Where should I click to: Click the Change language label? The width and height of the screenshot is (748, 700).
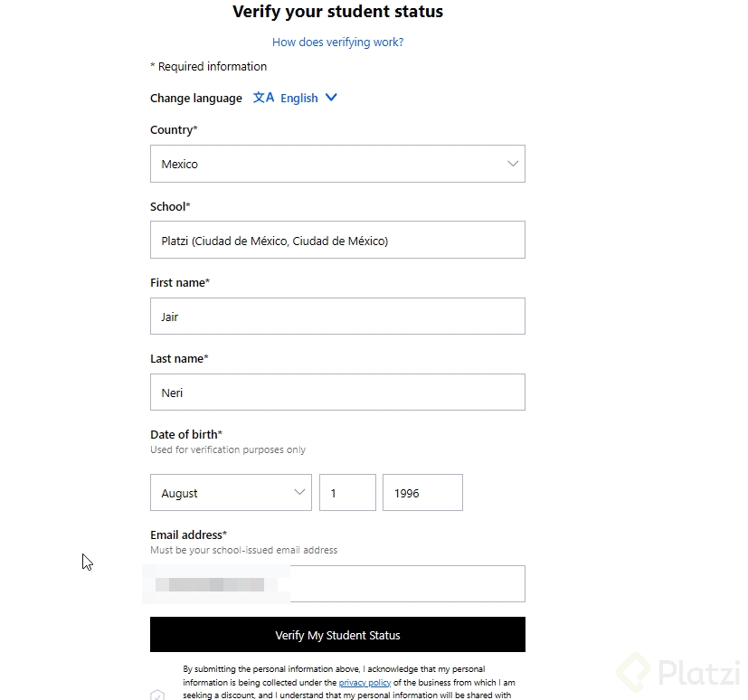[196, 99]
